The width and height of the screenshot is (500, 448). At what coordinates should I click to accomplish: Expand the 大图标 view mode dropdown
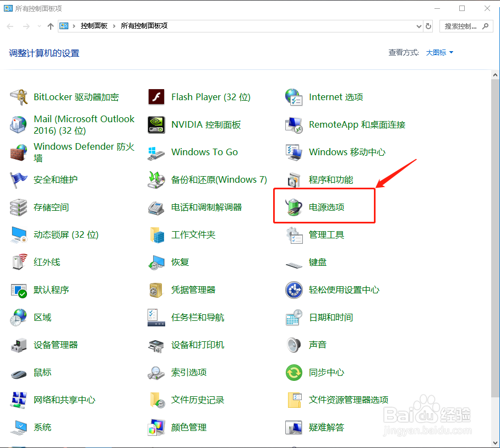point(440,53)
